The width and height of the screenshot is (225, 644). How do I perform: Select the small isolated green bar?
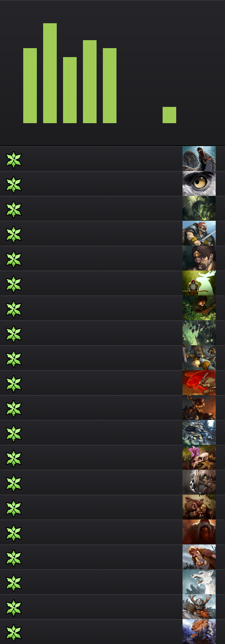point(169,115)
